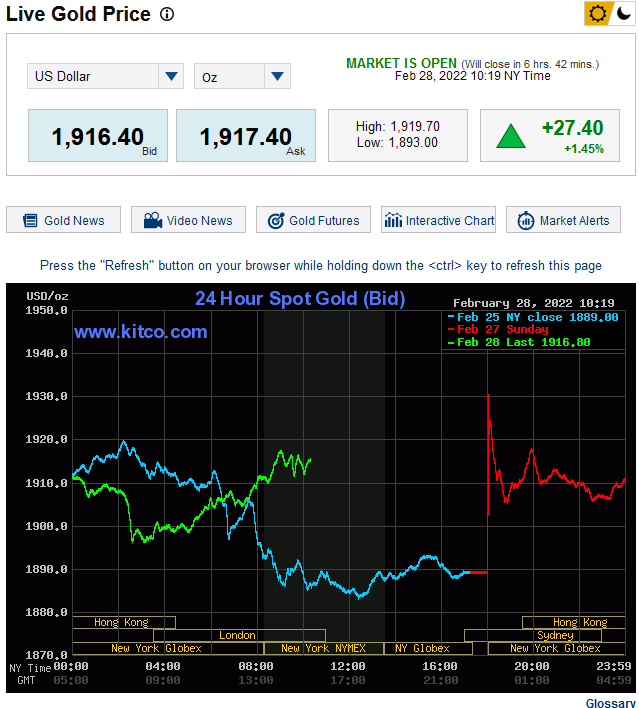Click the NY Globex session label

click(x=423, y=648)
